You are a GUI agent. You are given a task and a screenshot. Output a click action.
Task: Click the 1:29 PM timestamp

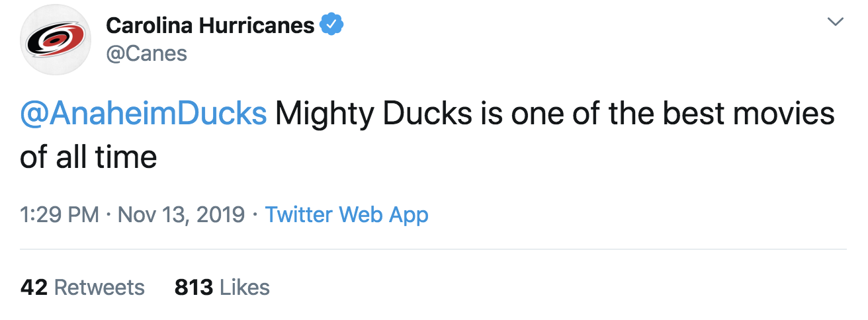[60, 215]
